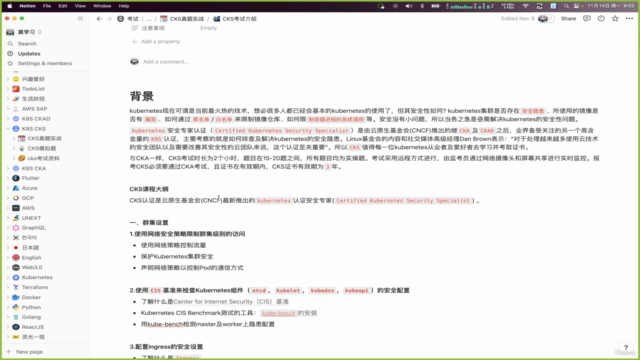Click New page in sidebar
The image size is (640, 360).
[x=25, y=351]
